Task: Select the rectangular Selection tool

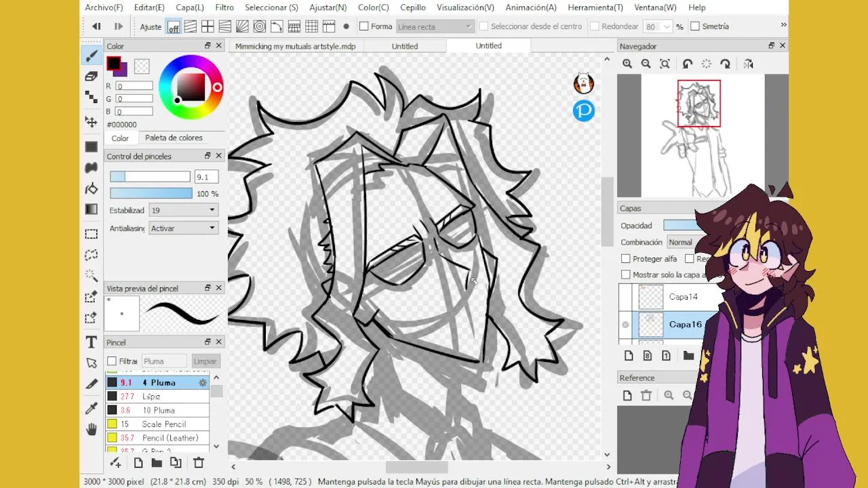Action: point(92,234)
